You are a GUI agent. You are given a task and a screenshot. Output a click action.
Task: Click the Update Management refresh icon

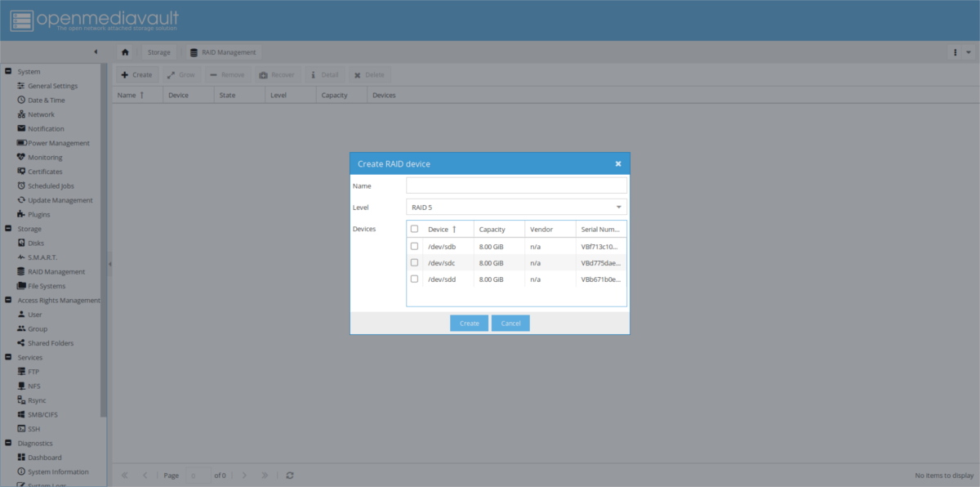[x=21, y=200]
